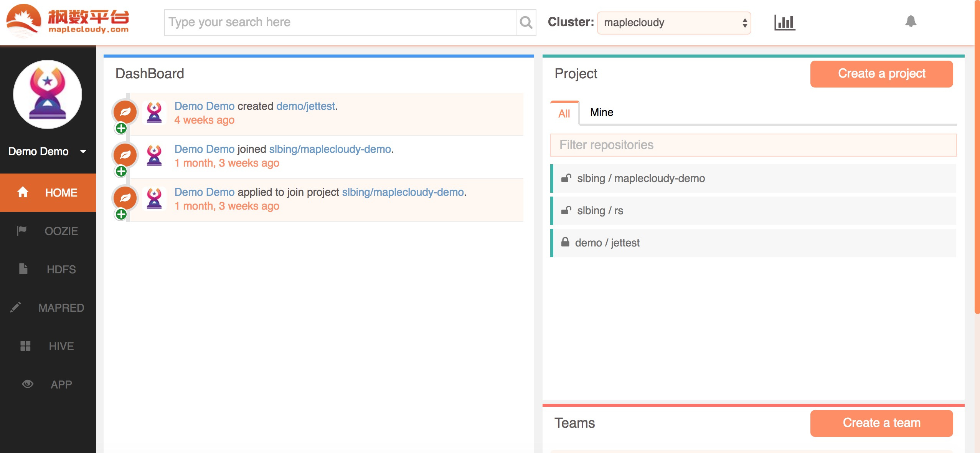Click green plus under demo/jettest activity
The width and height of the screenshot is (980, 453).
click(x=121, y=128)
